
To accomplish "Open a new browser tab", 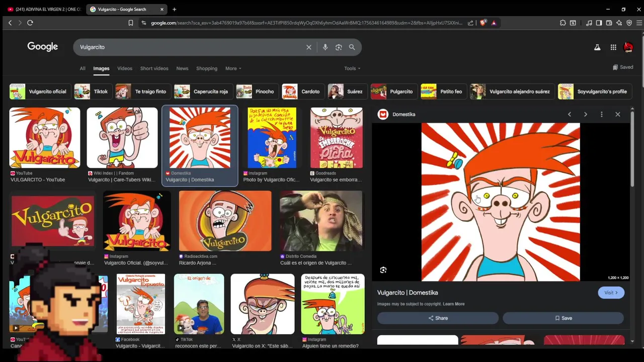I will [175, 9].
